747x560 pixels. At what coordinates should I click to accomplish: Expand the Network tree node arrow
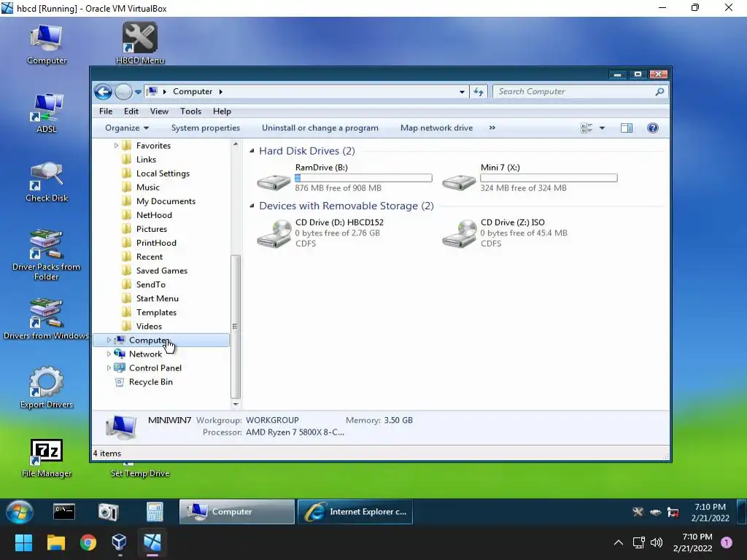coord(109,354)
